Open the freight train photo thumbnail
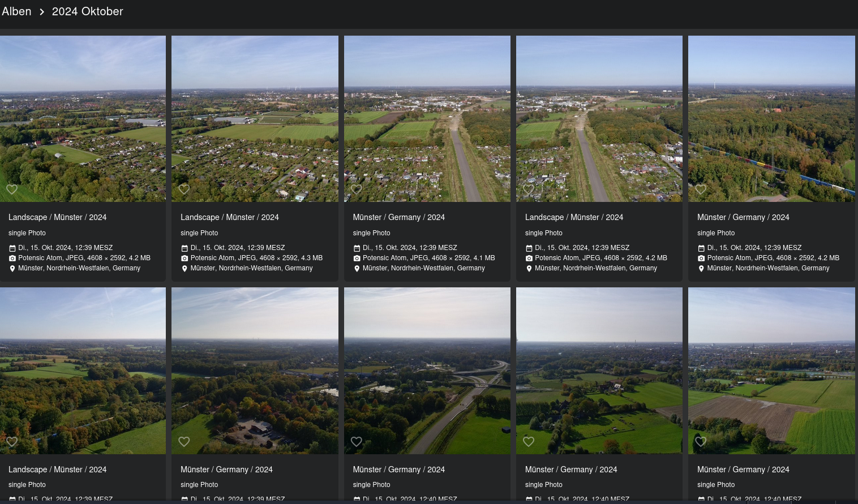The image size is (858, 504). [771, 119]
